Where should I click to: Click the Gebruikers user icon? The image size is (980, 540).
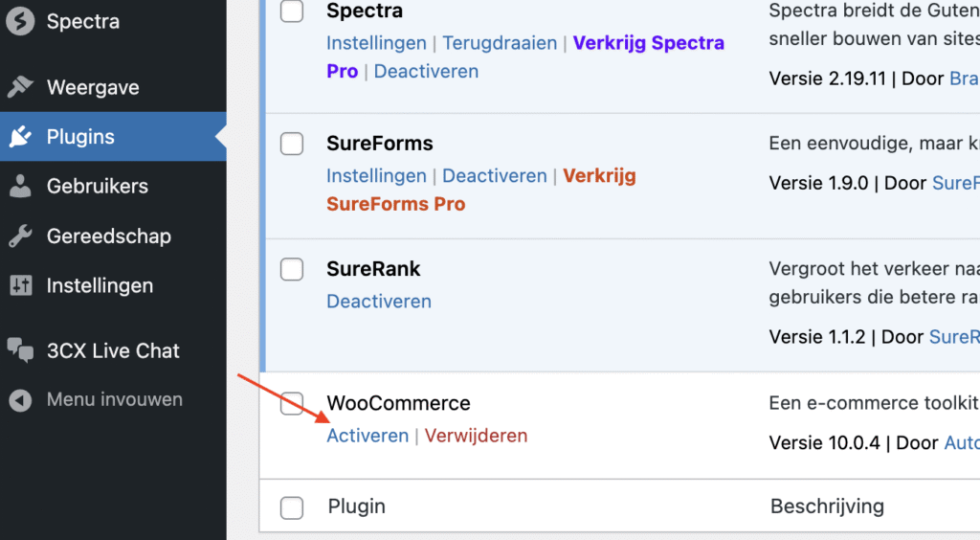20,187
